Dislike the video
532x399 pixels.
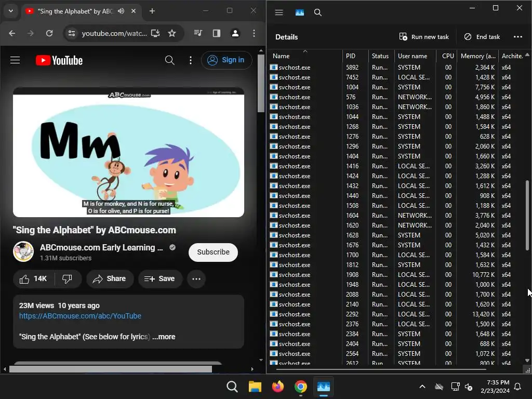(67, 279)
